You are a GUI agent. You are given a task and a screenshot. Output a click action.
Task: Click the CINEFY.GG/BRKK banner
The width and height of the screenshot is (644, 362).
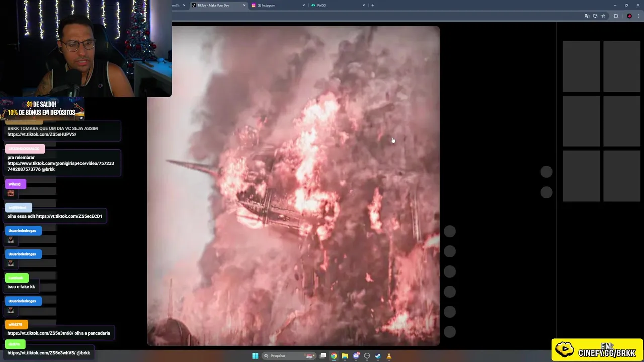pos(597,350)
